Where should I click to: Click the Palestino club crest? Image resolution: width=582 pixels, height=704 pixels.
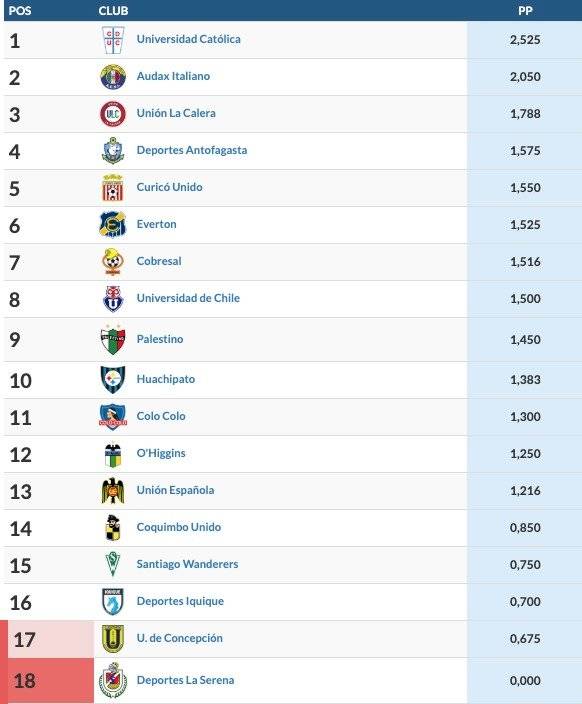point(113,339)
